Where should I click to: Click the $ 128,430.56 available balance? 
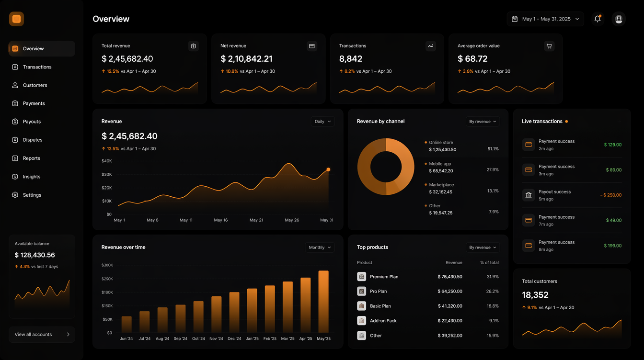[34, 255]
